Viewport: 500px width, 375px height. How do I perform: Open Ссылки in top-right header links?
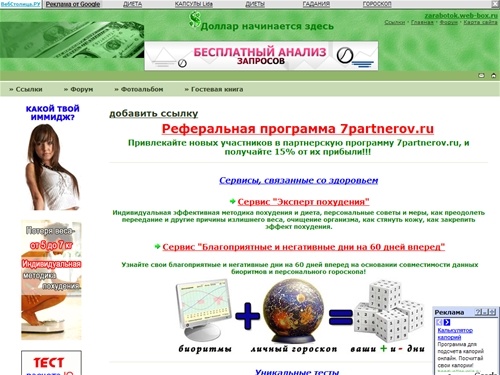pyautogui.click(x=395, y=22)
